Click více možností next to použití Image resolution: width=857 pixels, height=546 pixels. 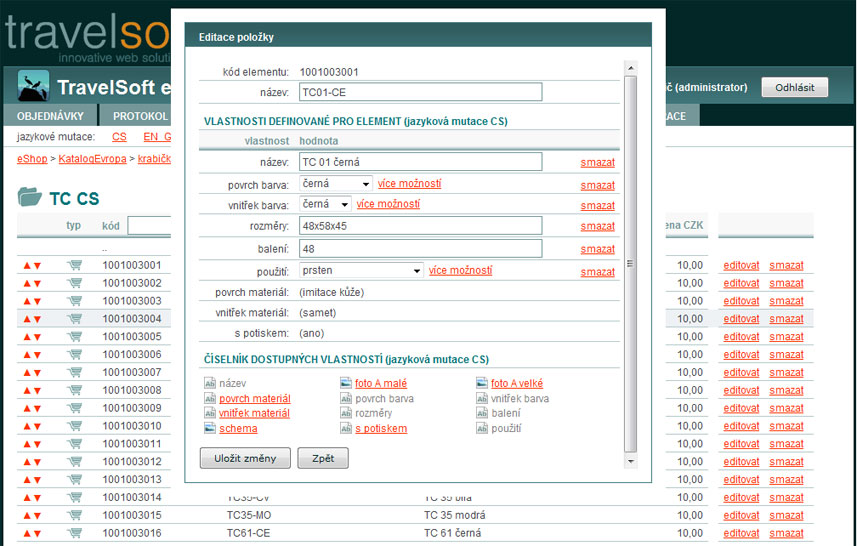tap(461, 270)
